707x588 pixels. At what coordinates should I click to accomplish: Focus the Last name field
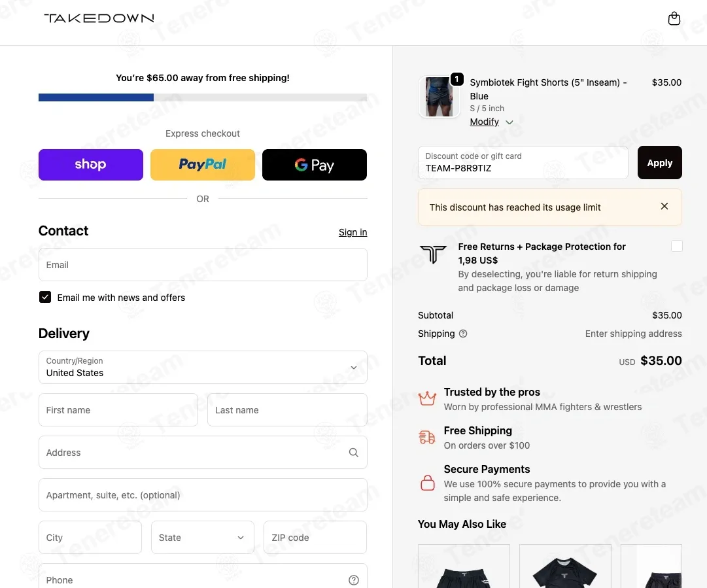tap(287, 410)
